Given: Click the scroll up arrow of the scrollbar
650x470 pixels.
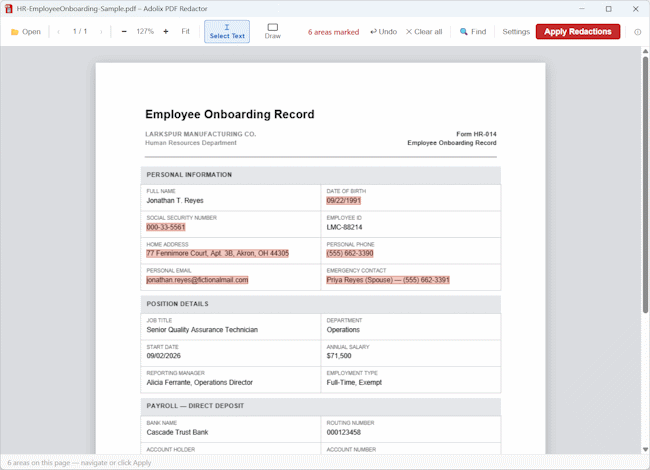Looking at the screenshot, I should point(645,51).
